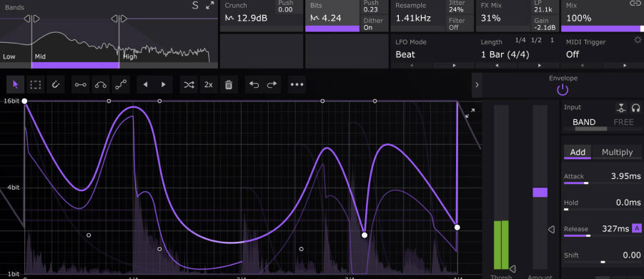Choose the marquee selection tool

tap(35, 84)
